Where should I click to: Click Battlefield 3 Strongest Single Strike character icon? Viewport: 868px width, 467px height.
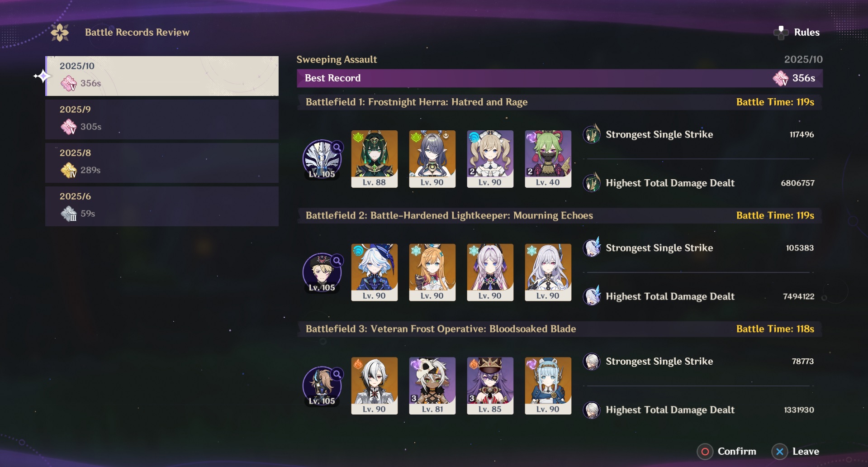592,362
